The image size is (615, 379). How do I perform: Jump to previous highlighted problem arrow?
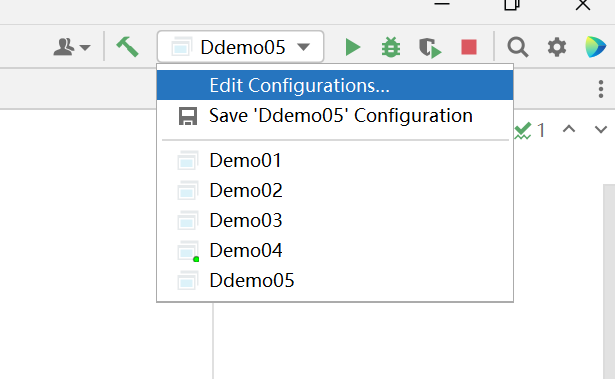coord(569,129)
